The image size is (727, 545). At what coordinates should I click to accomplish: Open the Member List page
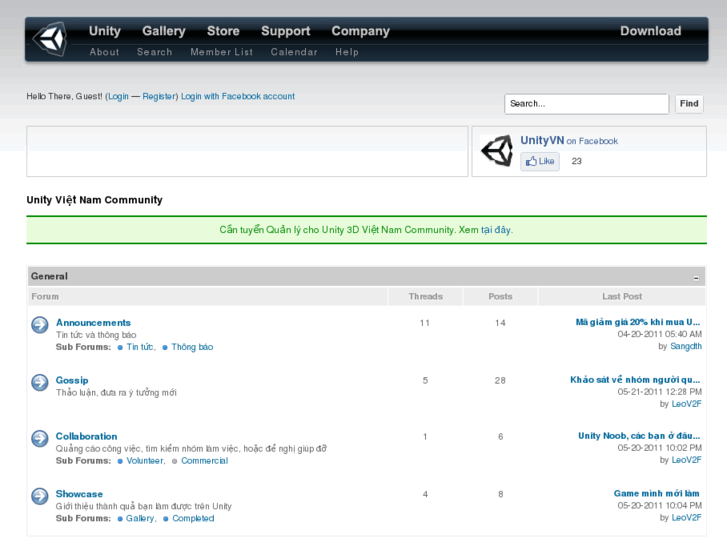point(222,52)
